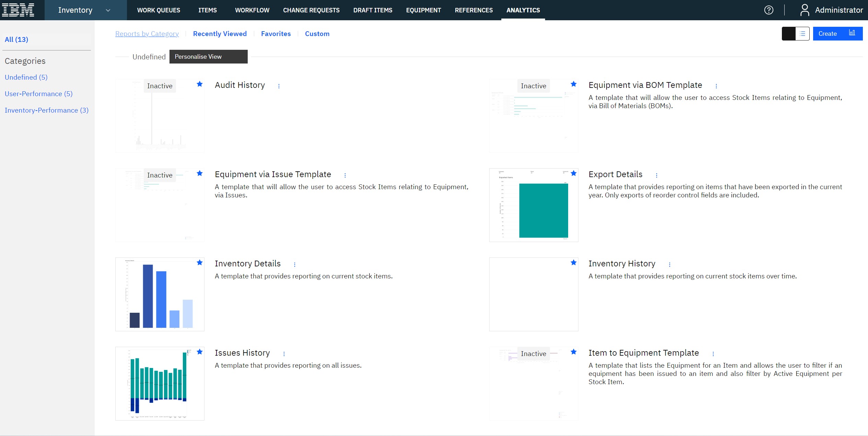Switch to grid card view
The image size is (868, 436).
point(789,34)
